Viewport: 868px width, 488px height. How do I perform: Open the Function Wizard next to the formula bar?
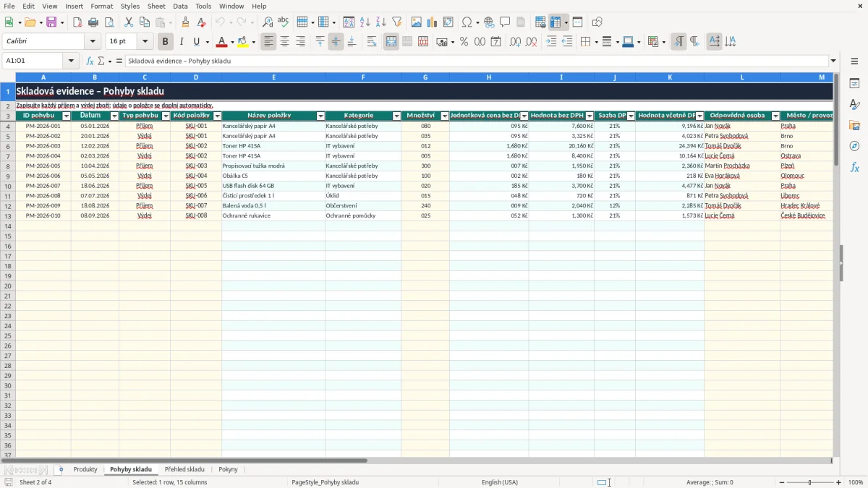(x=90, y=61)
